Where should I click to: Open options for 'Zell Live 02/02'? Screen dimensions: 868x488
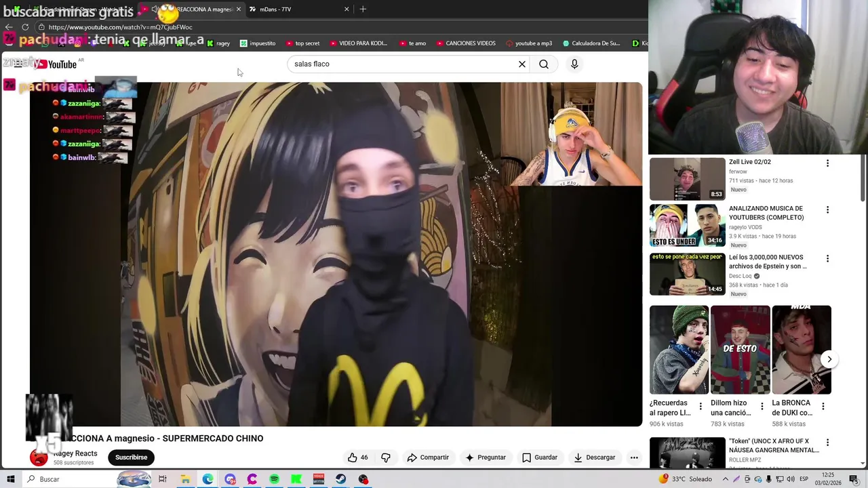(827, 163)
